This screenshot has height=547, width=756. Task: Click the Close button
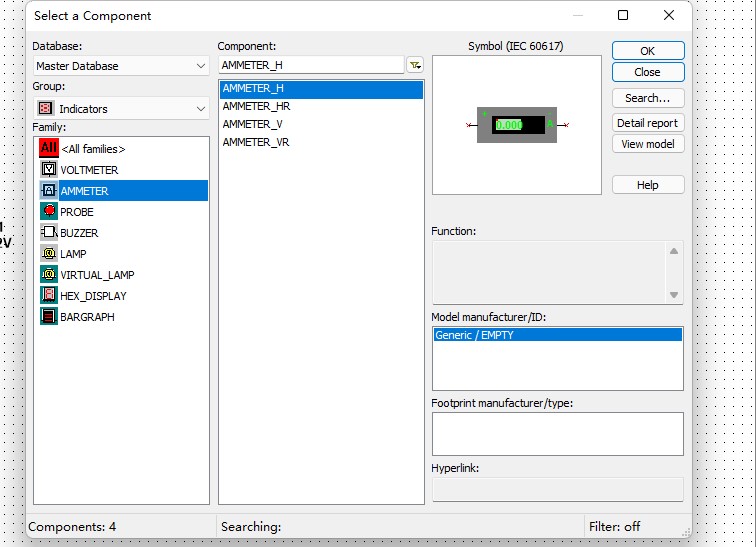pyautogui.click(x=648, y=72)
